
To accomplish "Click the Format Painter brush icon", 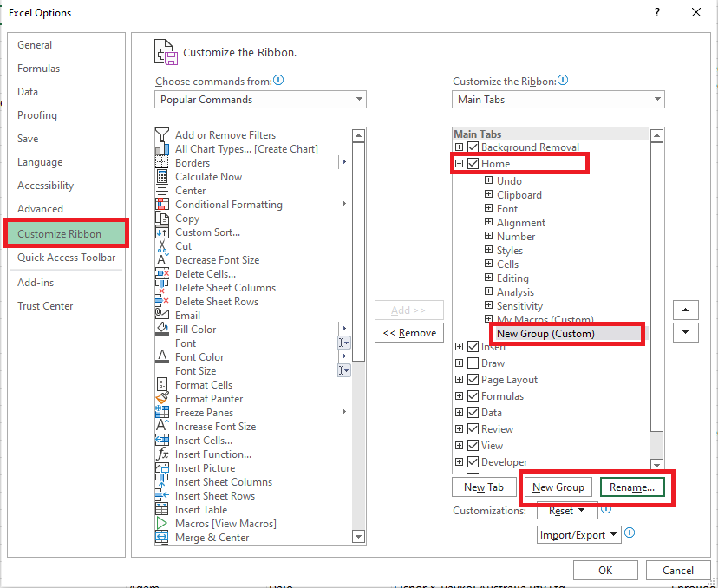I will 162,398.
